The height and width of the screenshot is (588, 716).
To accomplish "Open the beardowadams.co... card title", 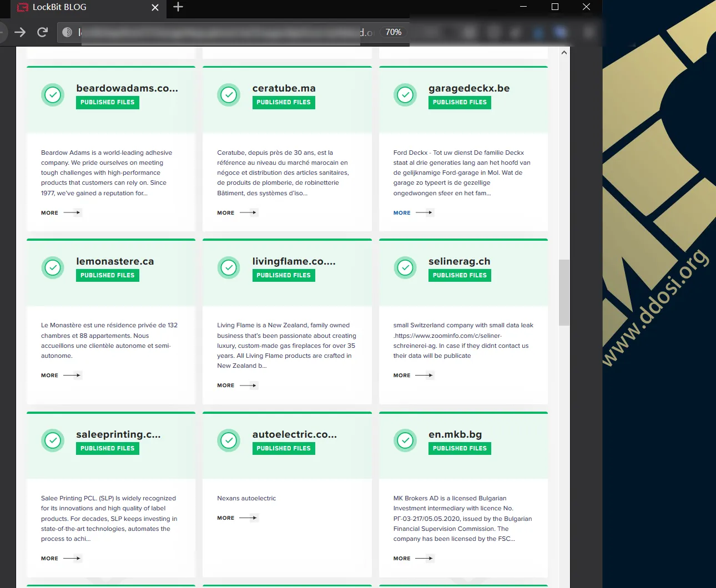I will (x=127, y=88).
